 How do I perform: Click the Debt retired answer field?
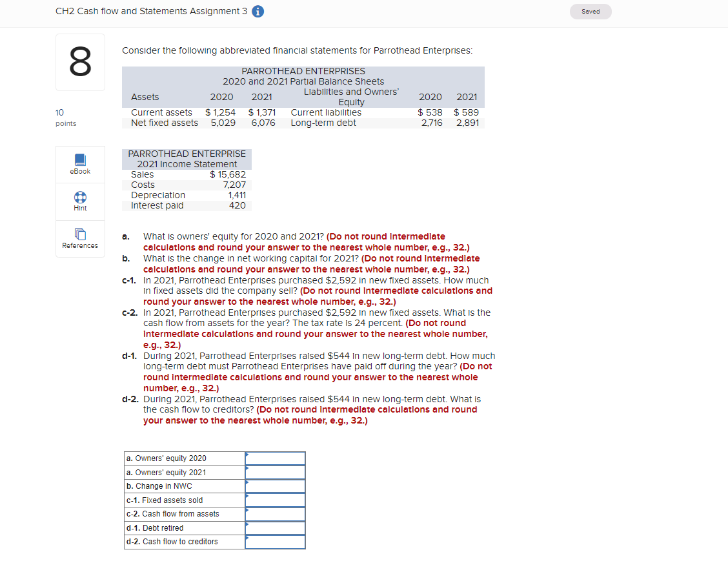pos(276,528)
